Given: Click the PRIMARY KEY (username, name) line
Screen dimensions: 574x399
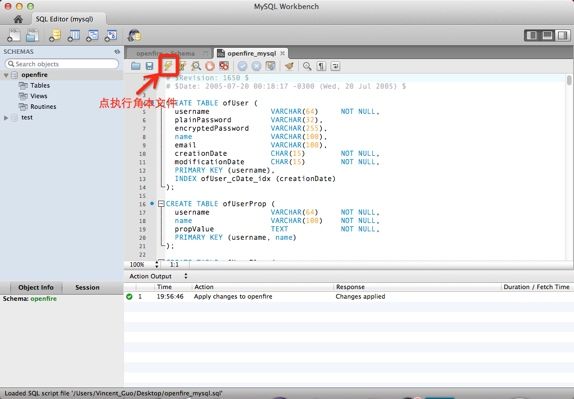Looking at the screenshot, I should click(x=235, y=238).
